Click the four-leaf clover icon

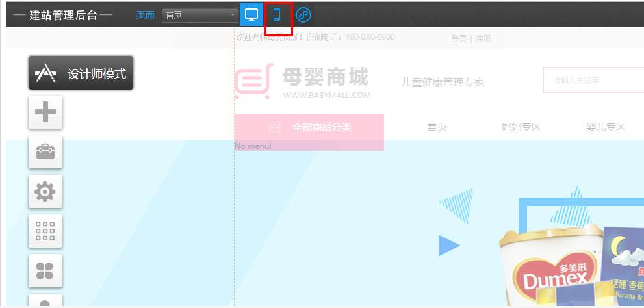point(45,270)
